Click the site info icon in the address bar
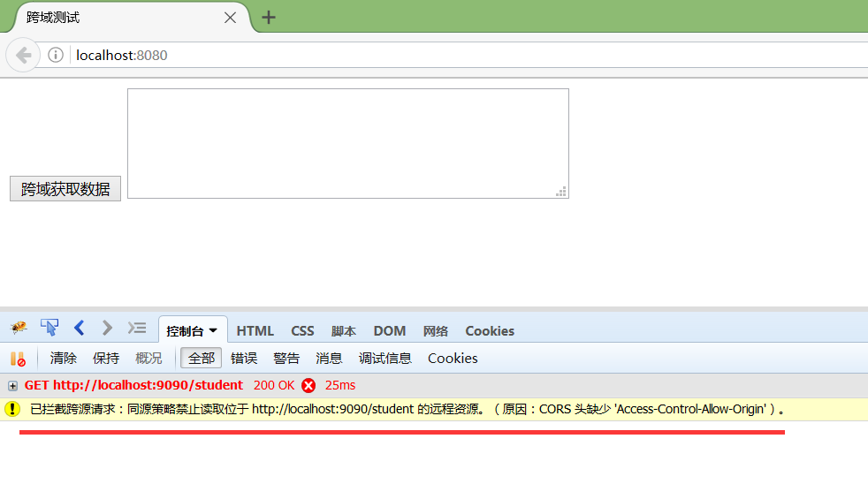Screen dimensions: 868x484 56,55
